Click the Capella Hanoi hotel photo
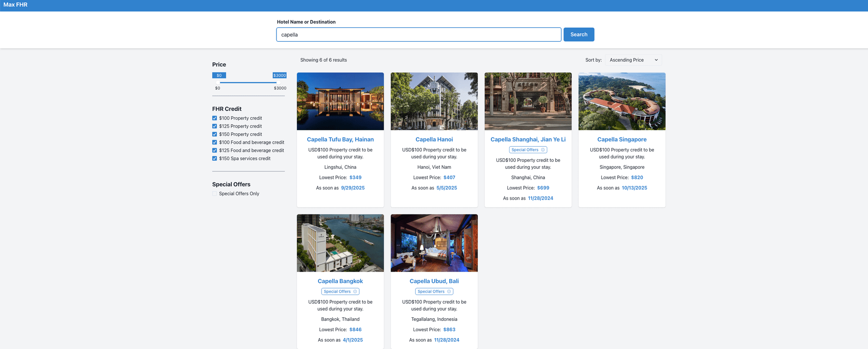Viewport: 868px width, 349px height. click(434, 101)
